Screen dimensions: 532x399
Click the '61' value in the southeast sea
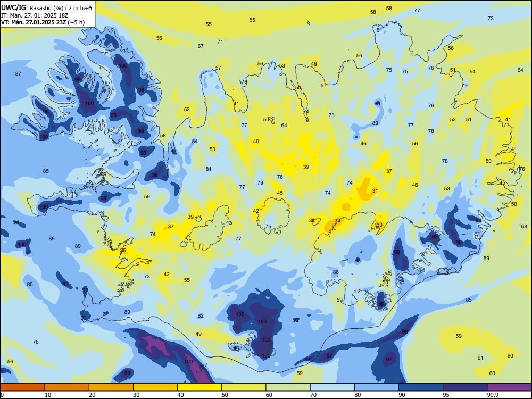click(480, 358)
